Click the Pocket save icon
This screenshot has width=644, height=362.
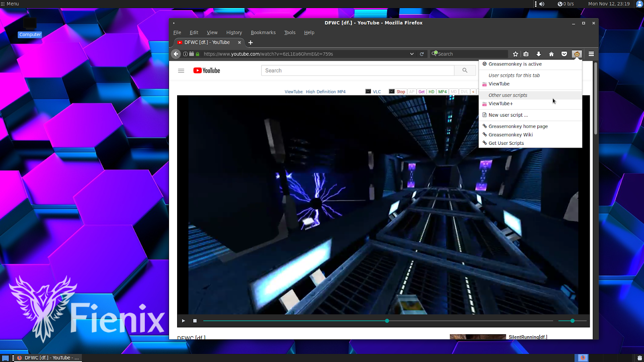click(x=564, y=53)
